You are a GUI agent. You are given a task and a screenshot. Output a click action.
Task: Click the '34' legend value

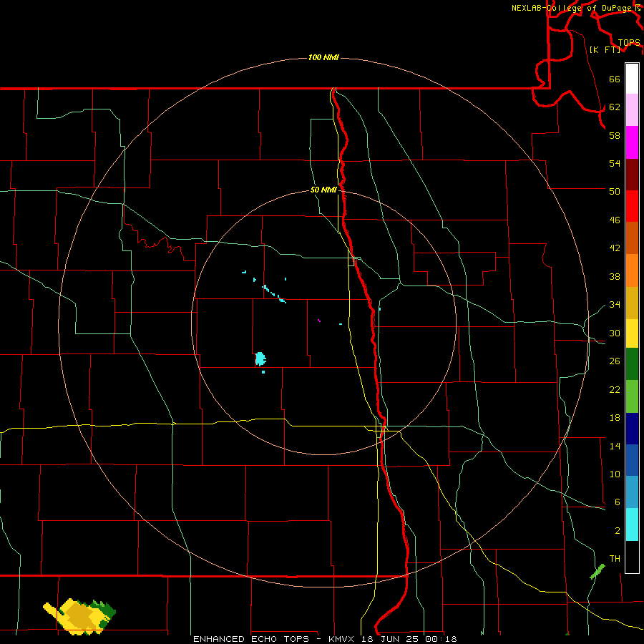point(615,304)
